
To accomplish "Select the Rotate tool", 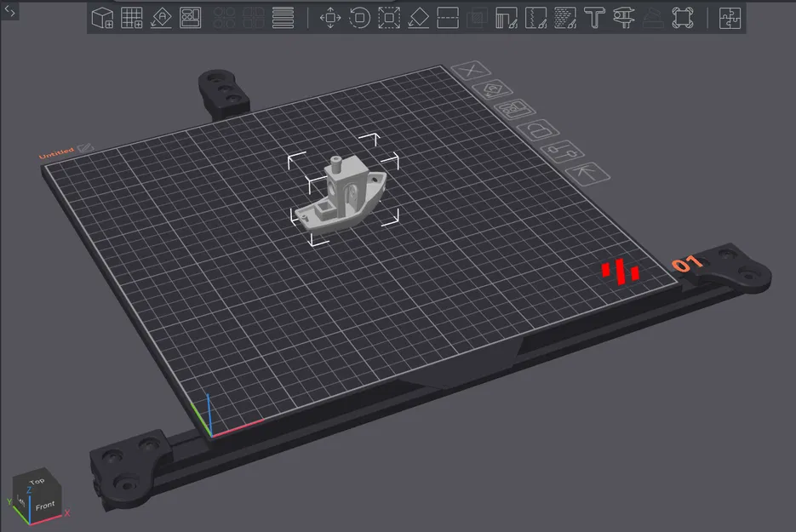I will [x=359, y=17].
